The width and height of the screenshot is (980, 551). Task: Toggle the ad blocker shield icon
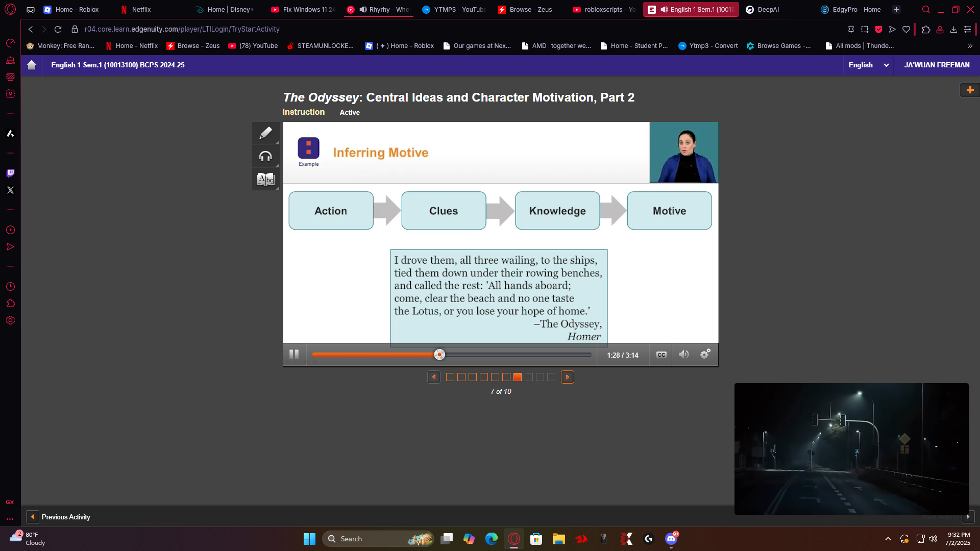coord(878,30)
